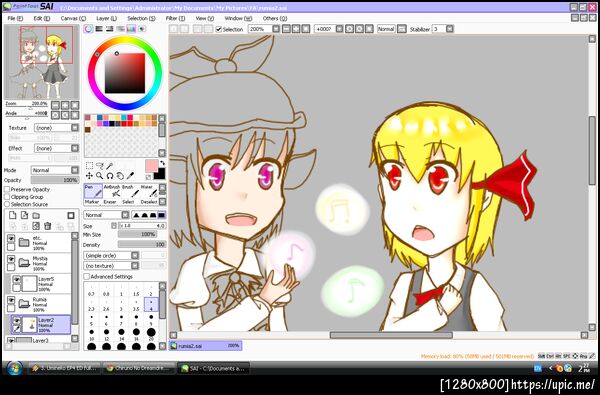Adjust the layer Opacity slider
Viewport: 600px width, 395px height.
point(54,180)
